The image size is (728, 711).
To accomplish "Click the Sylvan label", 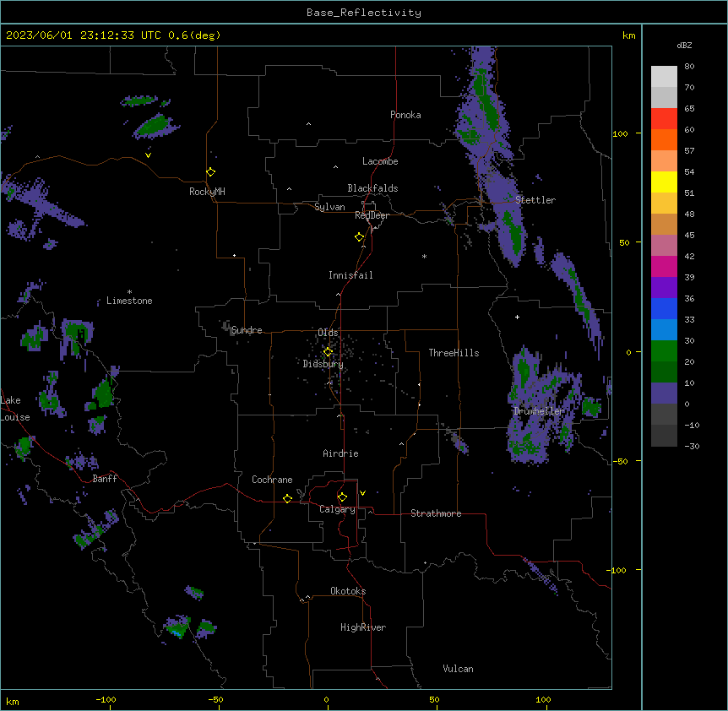I will tap(329, 207).
